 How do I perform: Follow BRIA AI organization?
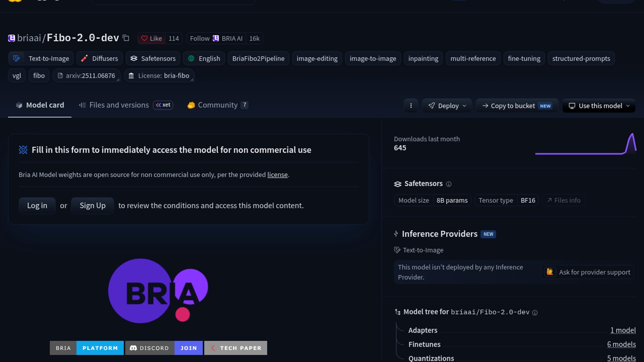tap(216, 38)
